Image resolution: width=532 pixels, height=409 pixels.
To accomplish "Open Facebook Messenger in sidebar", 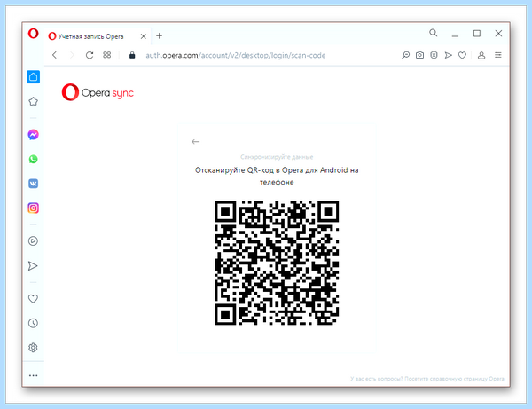I will coord(34,135).
